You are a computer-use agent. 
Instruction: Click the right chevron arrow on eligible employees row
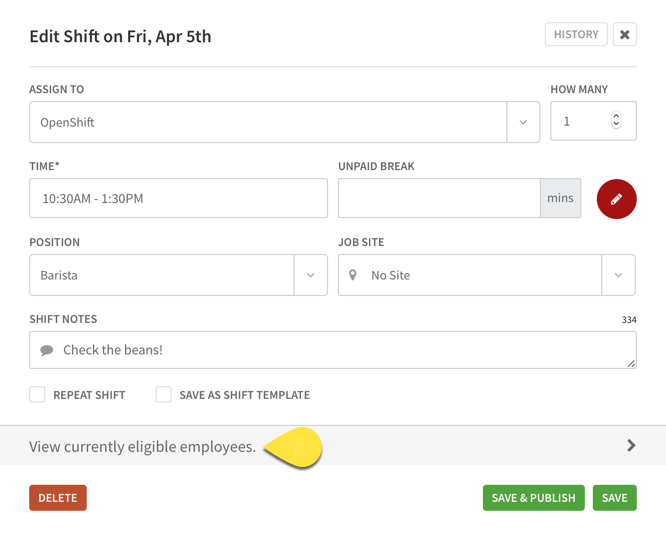[631, 445]
